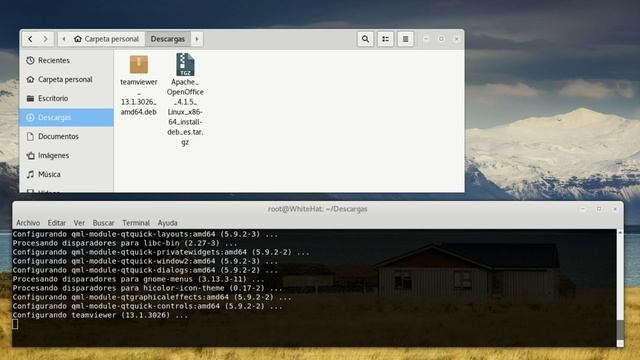Image resolution: width=640 pixels, height=360 pixels.
Task: Click the sidebar home icon
Action: click(30, 80)
